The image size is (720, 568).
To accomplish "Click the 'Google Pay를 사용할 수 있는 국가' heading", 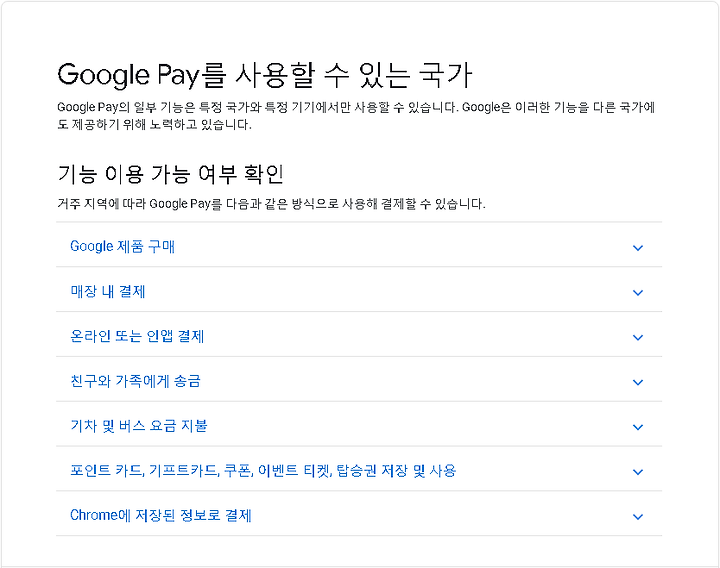I will (x=265, y=75).
